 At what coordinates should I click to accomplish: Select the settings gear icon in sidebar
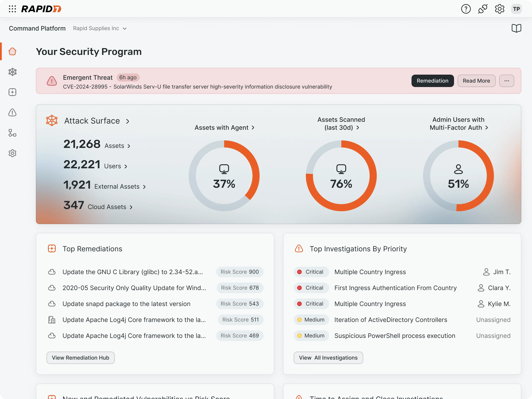(12, 153)
